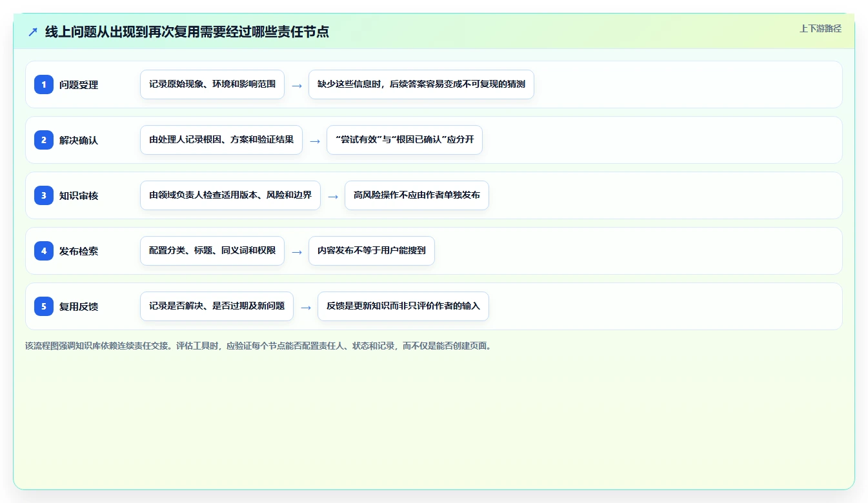
Task: Click the header title about 线上问题责任节点
Action: 187,32
